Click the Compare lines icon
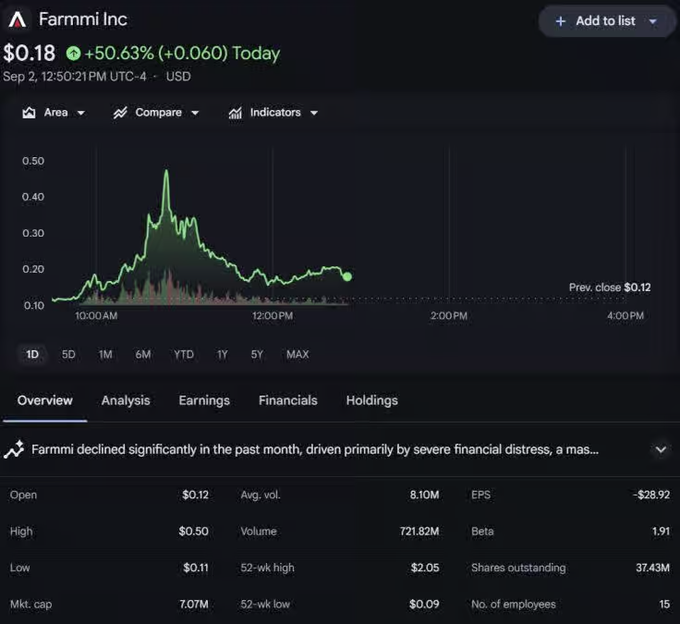 point(120,113)
